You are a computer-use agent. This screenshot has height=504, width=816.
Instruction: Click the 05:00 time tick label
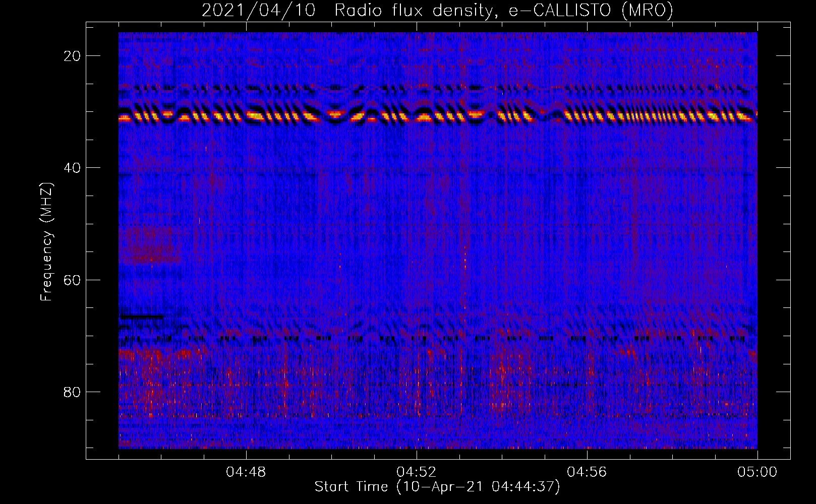(x=757, y=472)
